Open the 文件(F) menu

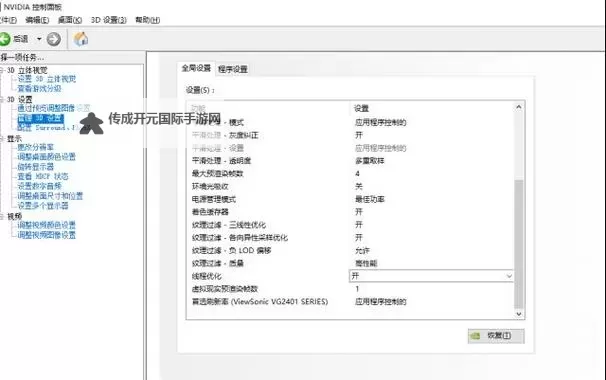click(9, 20)
